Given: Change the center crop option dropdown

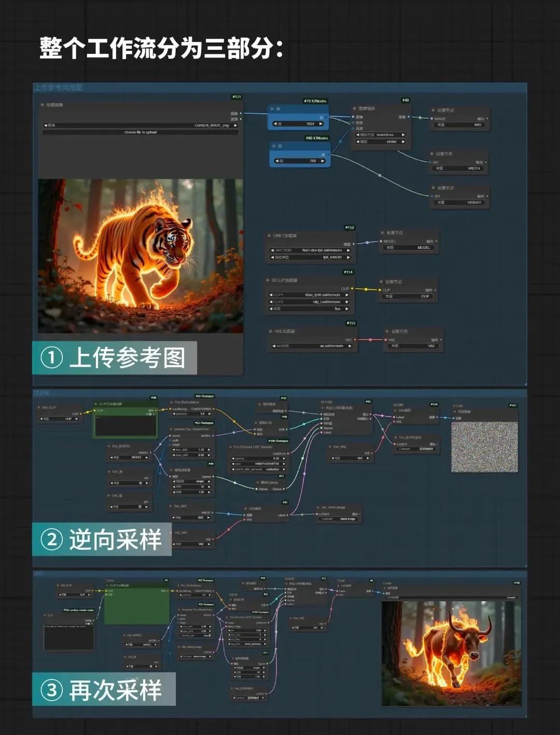Looking at the screenshot, I should pyautogui.click(x=380, y=142).
